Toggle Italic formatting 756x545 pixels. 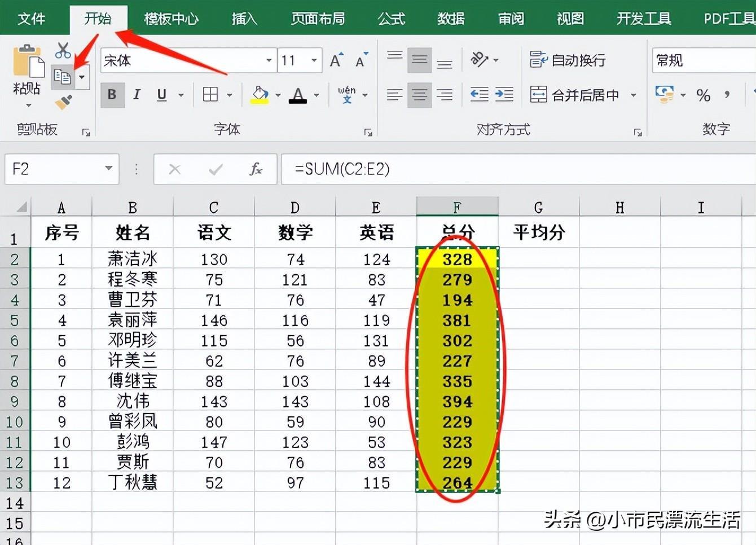[x=137, y=94]
